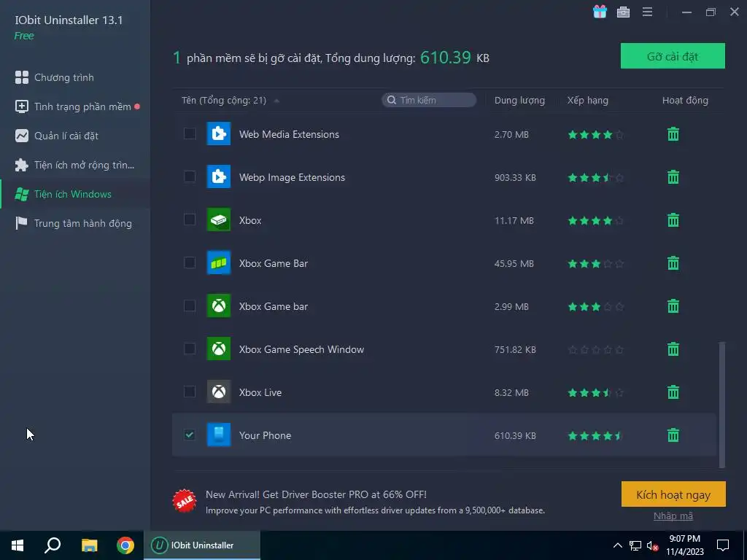Open the toolbox icon in title bar
The image size is (747, 560).
tap(623, 12)
